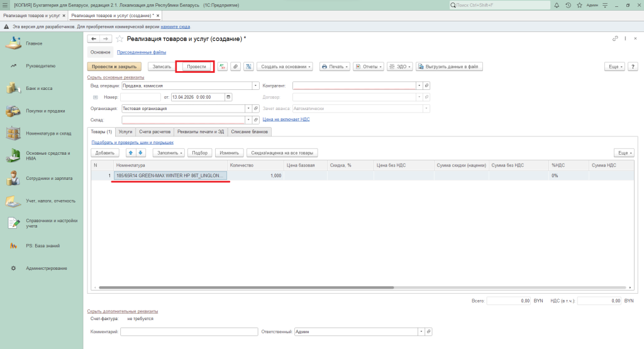This screenshot has width=644, height=349.
Task: Click the Дт/Кт postings icon
Action: (222, 67)
